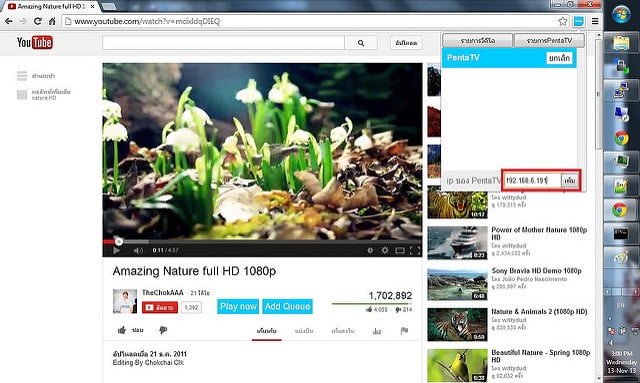Image resolution: width=640 pixels, height=383 pixels.
Task: Open Sony Bravia HD Demo 1080p video
Action: click(536, 271)
